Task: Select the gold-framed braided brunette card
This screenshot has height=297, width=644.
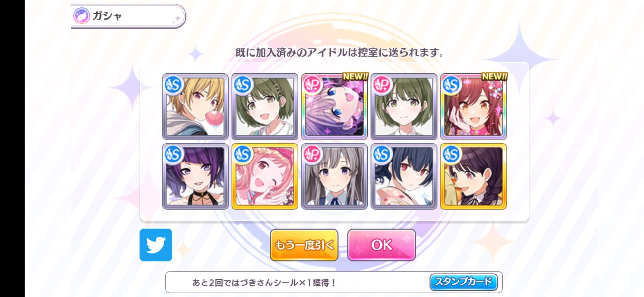Action: (x=473, y=176)
